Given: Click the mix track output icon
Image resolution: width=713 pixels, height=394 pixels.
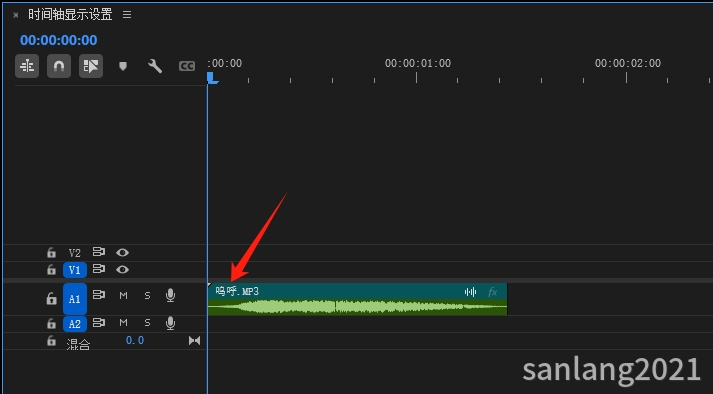Looking at the screenshot, I should [194, 340].
